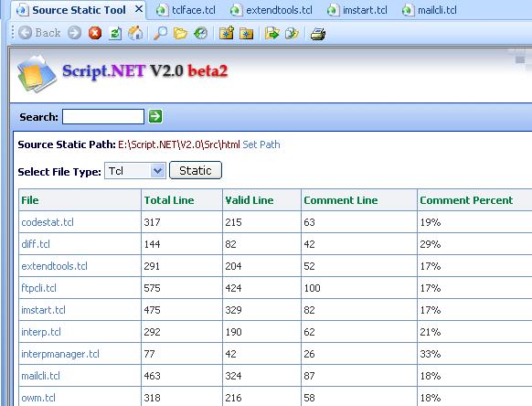
Task: Click valid line value 329 for imstart.tcl
Action: (x=233, y=310)
